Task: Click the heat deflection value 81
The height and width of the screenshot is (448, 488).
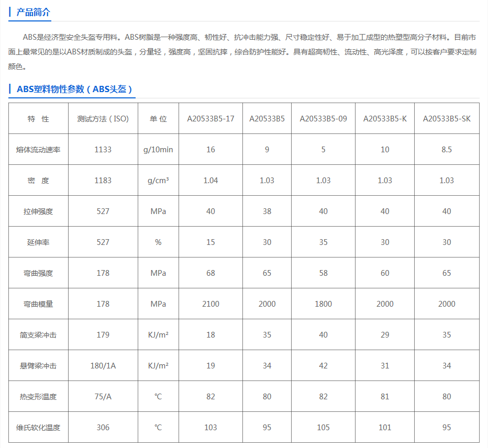Action: [385, 397]
